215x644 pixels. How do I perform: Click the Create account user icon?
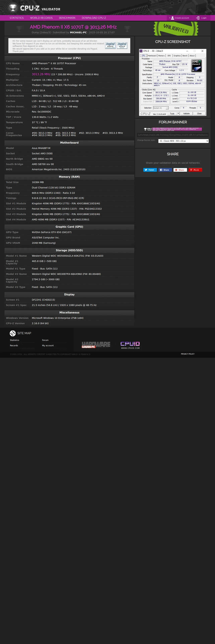pyautogui.click(x=172, y=18)
